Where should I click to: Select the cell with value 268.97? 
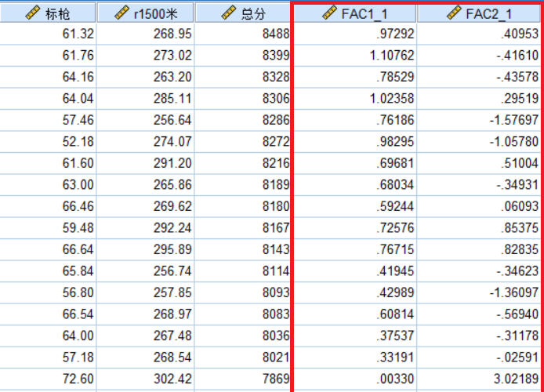(x=145, y=314)
